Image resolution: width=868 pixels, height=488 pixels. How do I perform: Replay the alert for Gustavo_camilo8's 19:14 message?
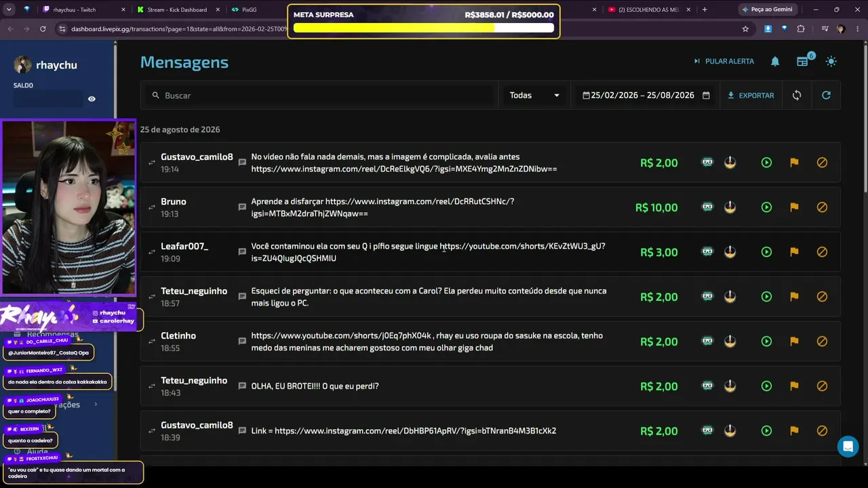click(x=766, y=163)
